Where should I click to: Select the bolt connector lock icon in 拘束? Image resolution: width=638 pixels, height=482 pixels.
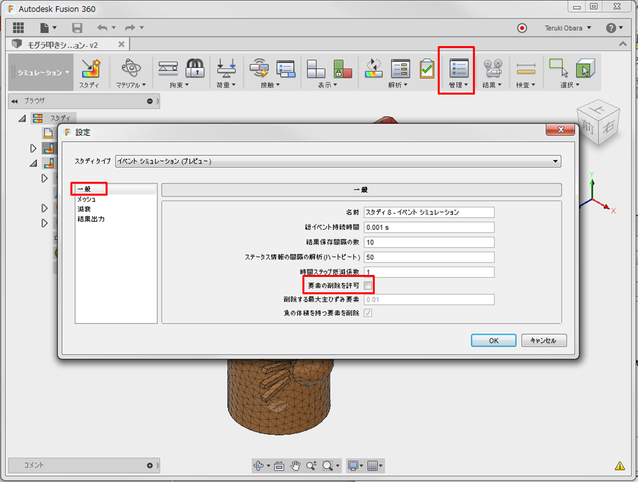pos(195,68)
